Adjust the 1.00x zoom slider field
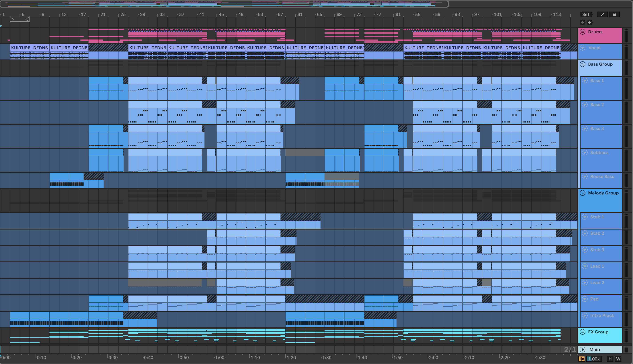 [x=594, y=359]
